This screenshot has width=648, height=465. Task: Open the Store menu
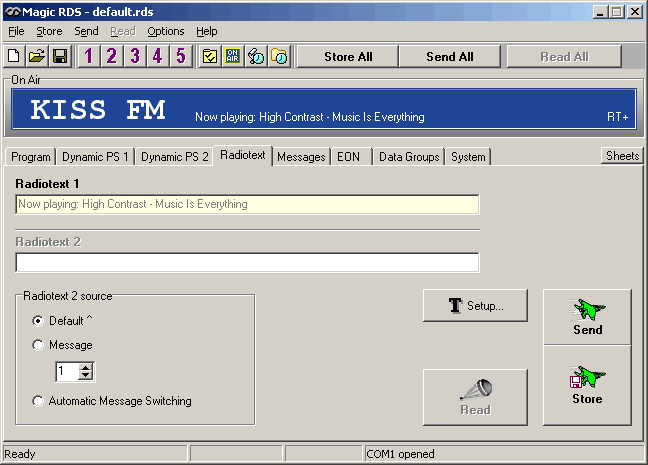coord(49,31)
